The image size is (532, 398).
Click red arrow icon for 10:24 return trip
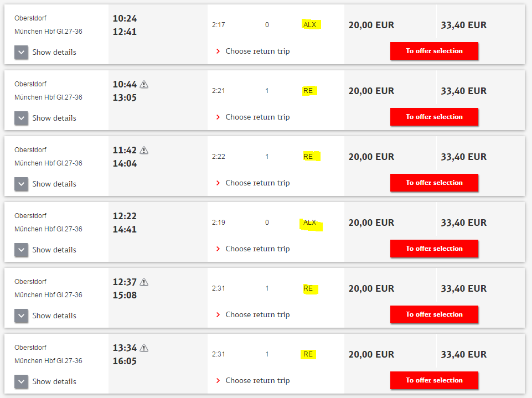click(x=218, y=51)
